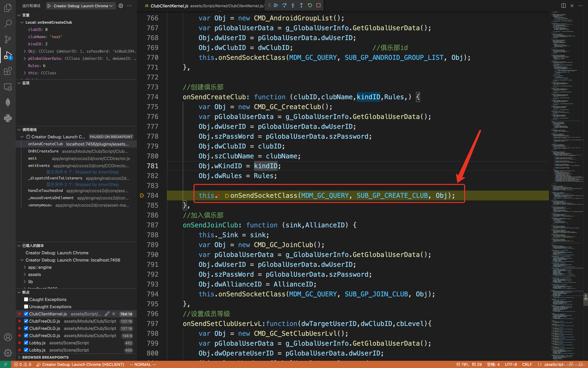Expand the Obj variable
588x368 pixels.
pyautogui.click(x=25, y=51)
